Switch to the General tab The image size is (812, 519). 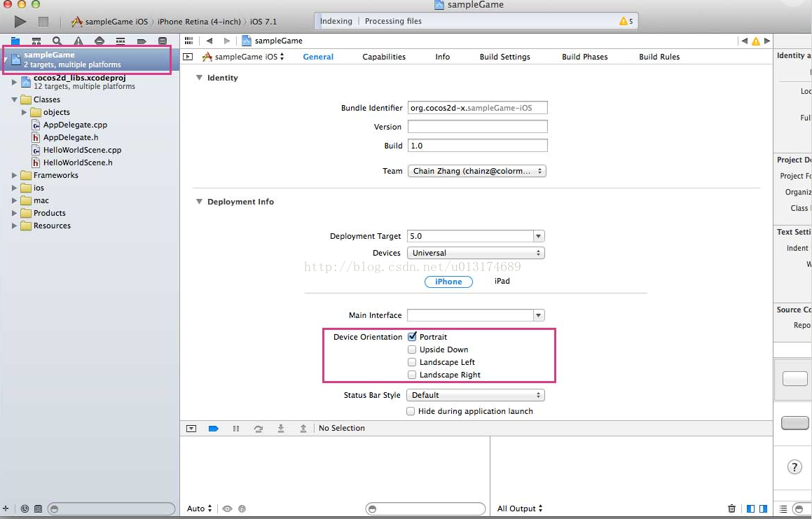pos(318,57)
